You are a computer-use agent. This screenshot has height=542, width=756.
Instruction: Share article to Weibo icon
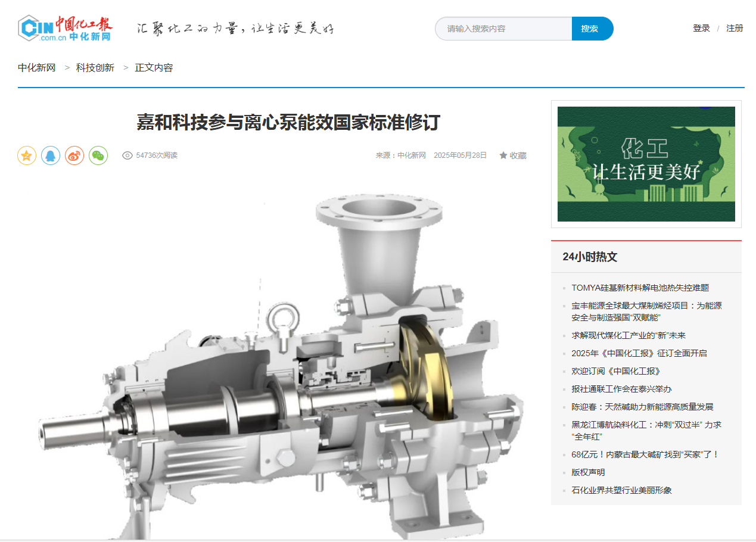[x=74, y=155]
